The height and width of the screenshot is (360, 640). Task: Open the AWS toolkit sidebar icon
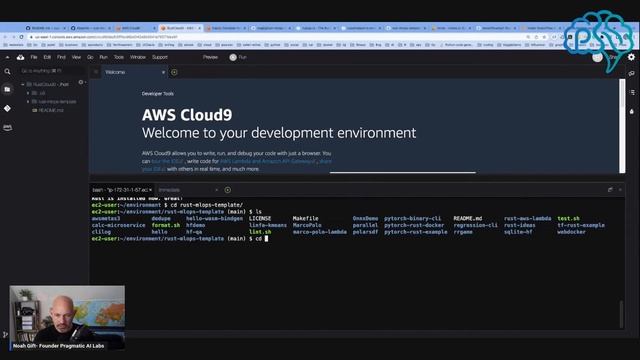tap(7, 128)
